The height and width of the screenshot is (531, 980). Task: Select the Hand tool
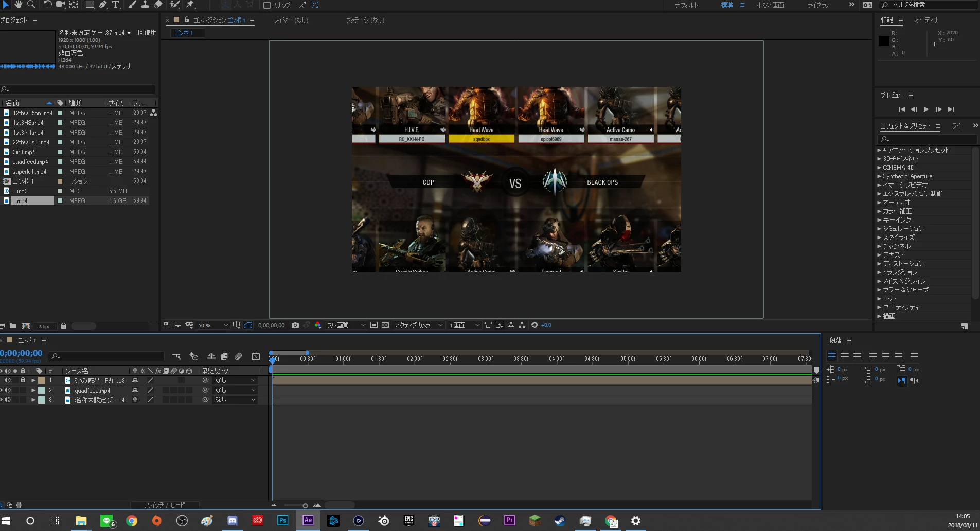18,5
